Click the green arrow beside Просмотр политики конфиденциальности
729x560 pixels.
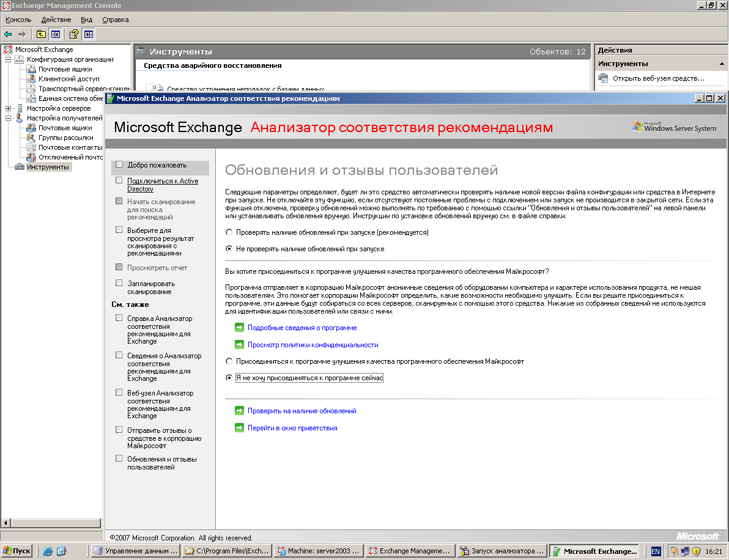point(240,345)
